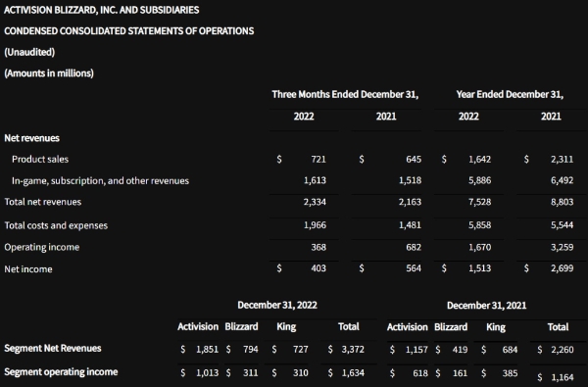Viewport: 588px width, 387px height.
Task: Select Total net revenues value 7,528
Action: (x=479, y=202)
